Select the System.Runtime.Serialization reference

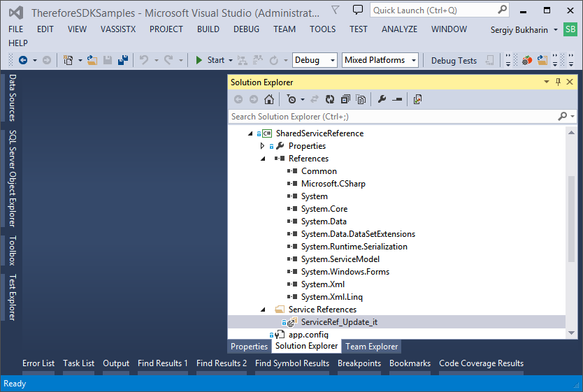pos(354,247)
